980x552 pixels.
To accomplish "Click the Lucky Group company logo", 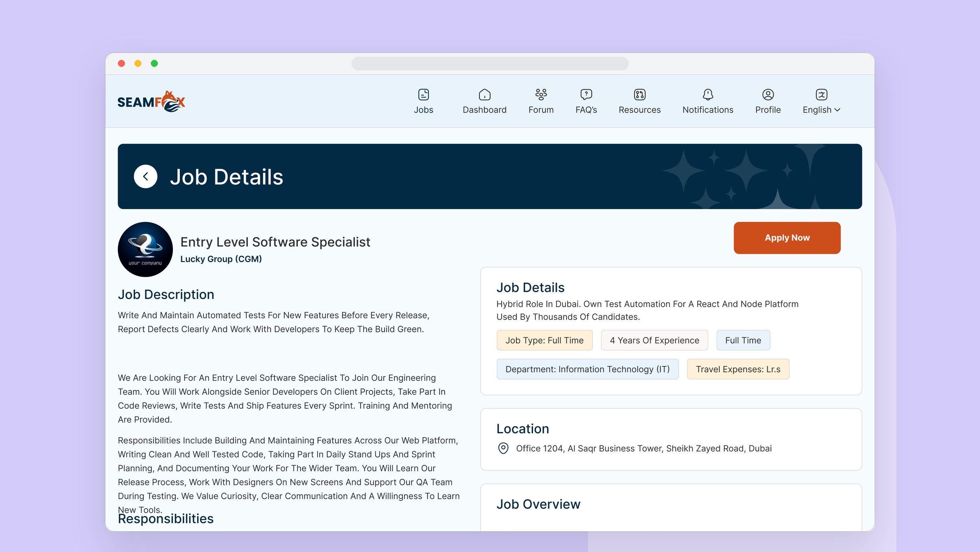I will click(x=145, y=249).
